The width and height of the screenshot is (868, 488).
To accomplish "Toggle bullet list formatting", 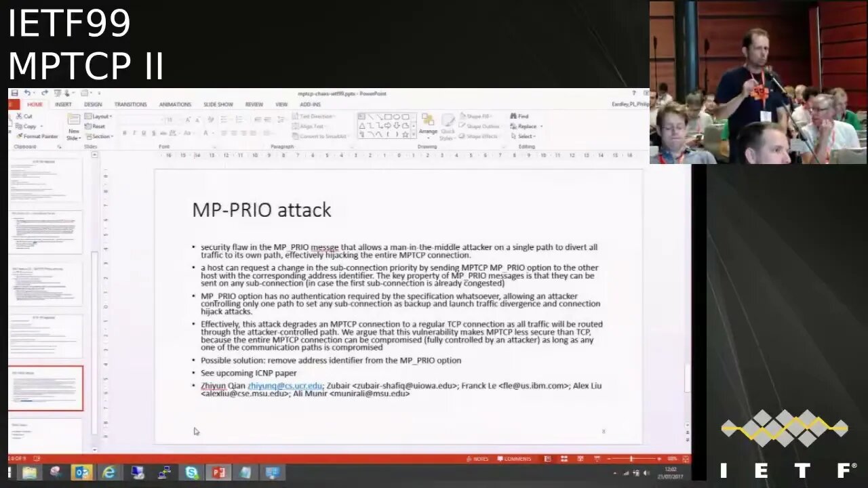I will [224, 119].
